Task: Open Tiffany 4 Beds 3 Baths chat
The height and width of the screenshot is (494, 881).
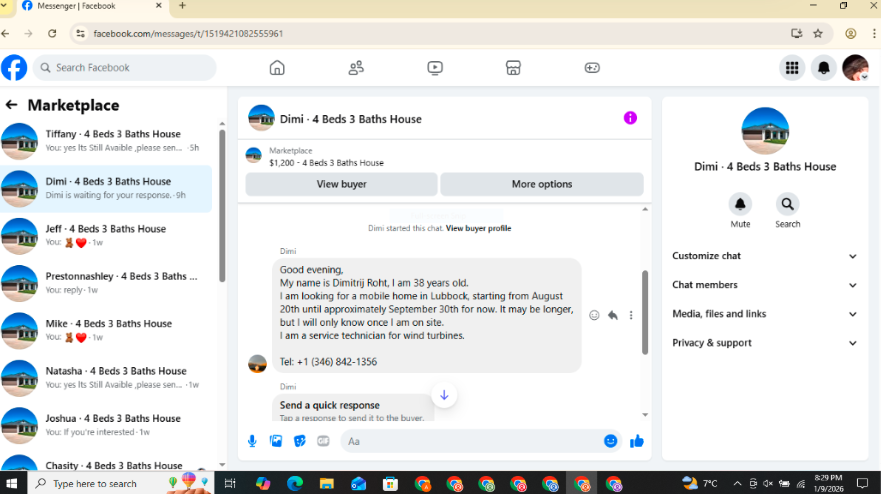Action: point(106,141)
